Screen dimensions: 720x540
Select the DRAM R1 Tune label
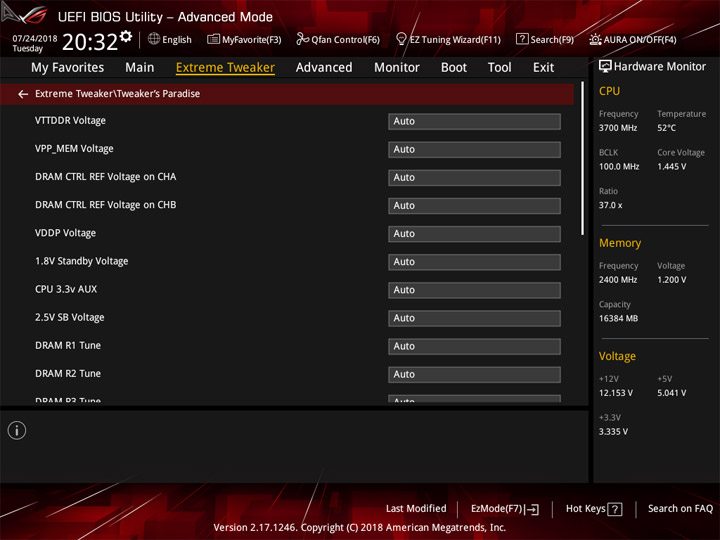click(68, 345)
